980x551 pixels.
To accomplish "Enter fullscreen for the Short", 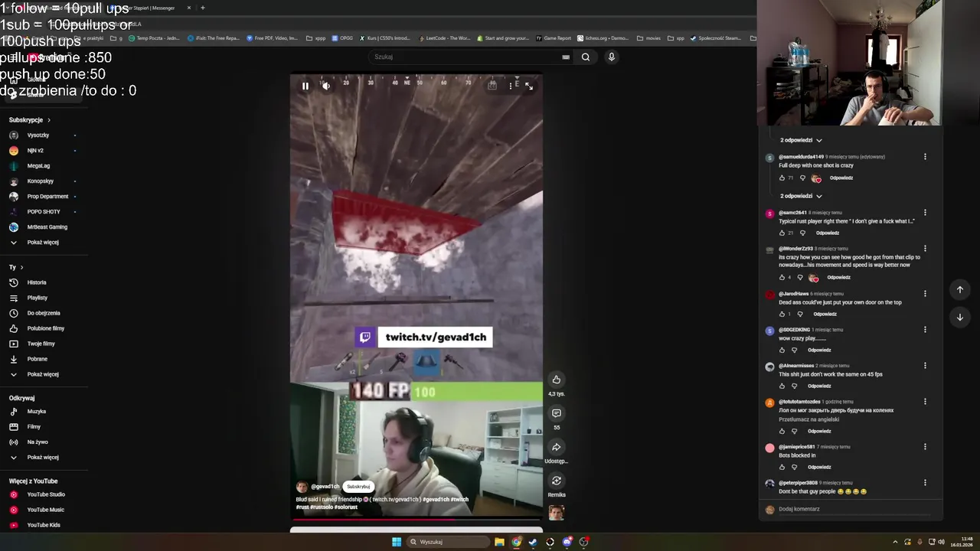I will (529, 86).
